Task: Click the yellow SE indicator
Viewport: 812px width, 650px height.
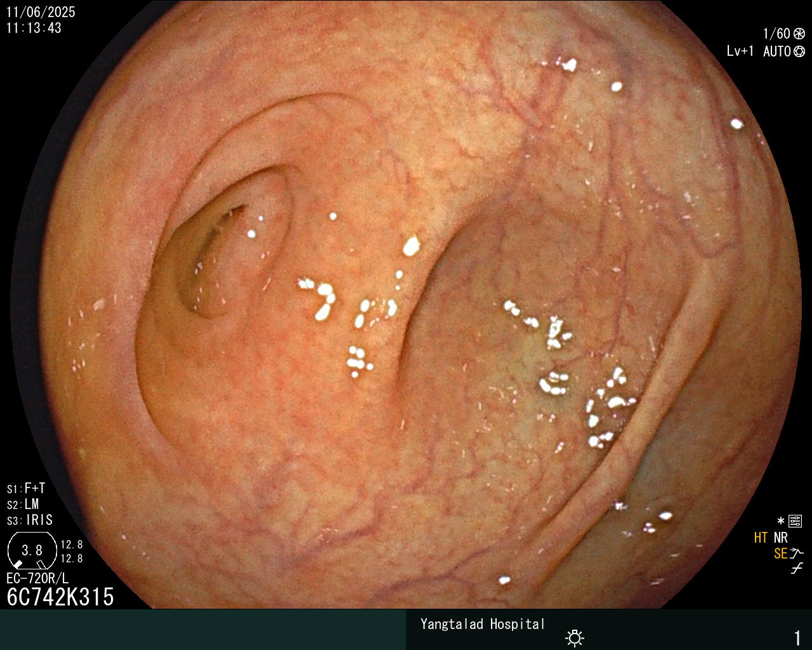Action: [x=781, y=554]
